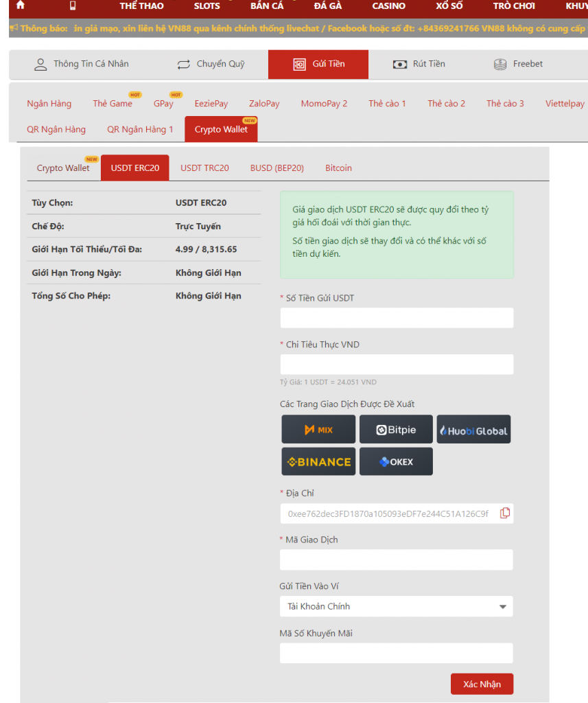This screenshot has width=588, height=703.
Task: Click the Rút Tiền cash icon
Action: (400, 65)
